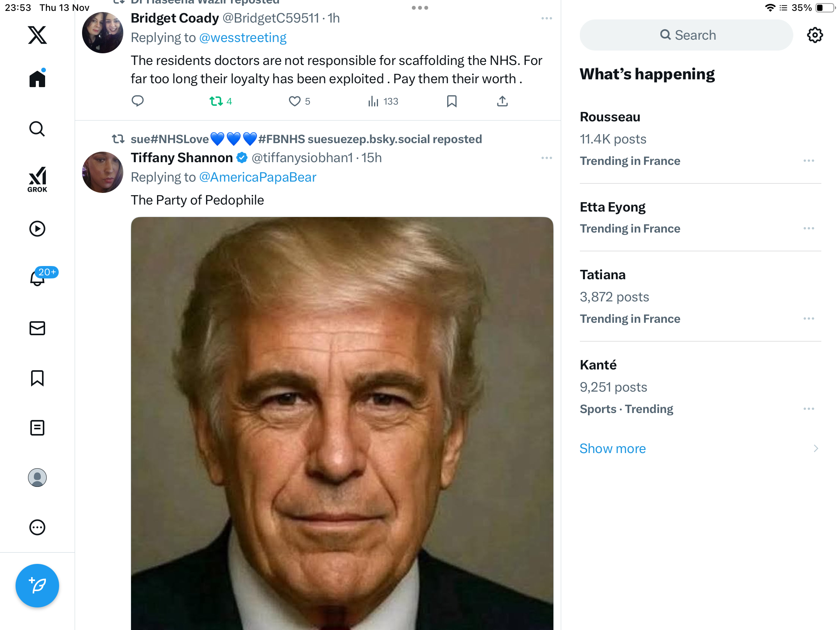Viewport: 840px width, 630px height.
Task: Go to the Home tab
Action: (37, 79)
